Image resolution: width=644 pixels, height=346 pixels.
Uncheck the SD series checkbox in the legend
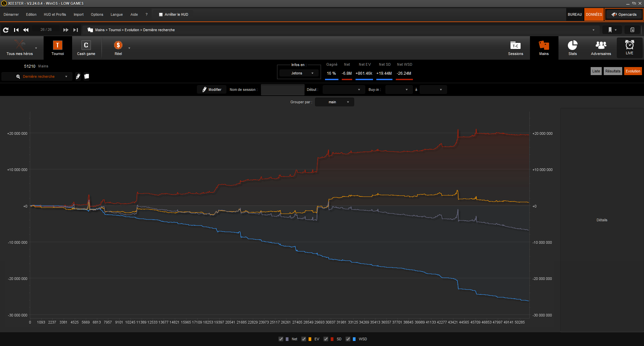[326, 339]
